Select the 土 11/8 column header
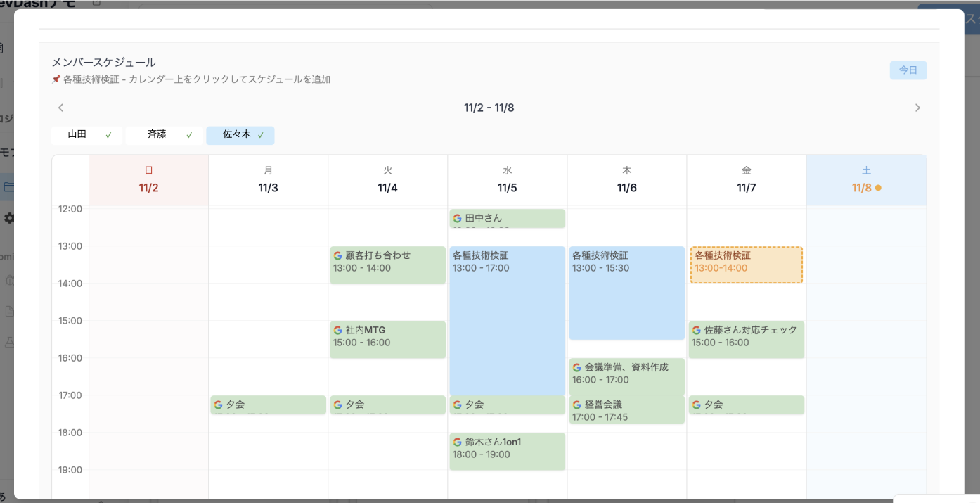 (865, 180)
